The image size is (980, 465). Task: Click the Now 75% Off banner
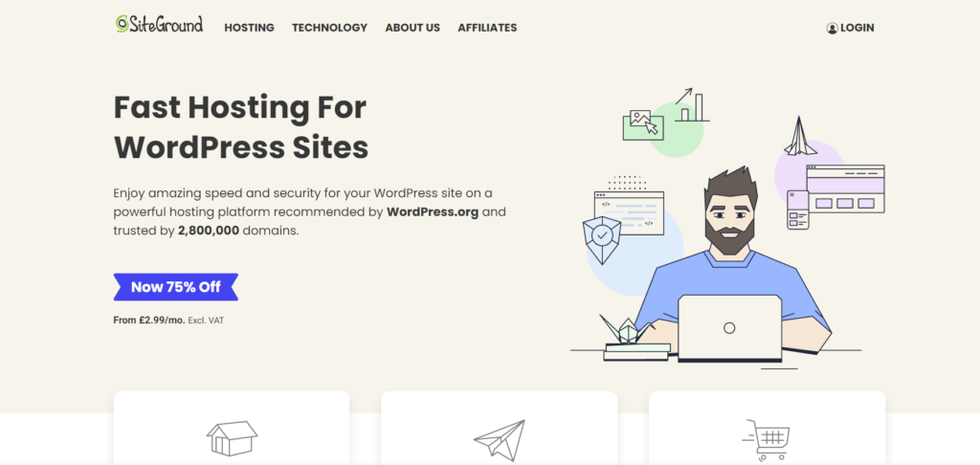(176, 287)
